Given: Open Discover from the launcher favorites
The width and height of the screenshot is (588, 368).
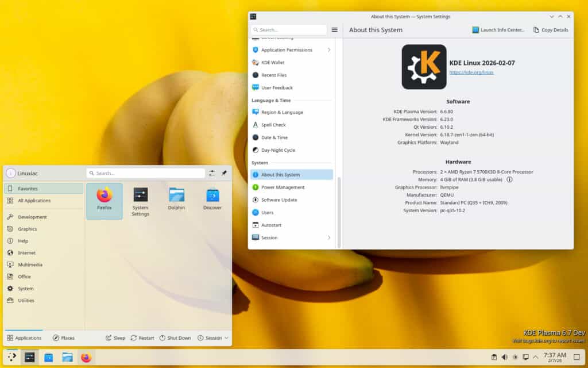Looking at the screenshot, I should click(x=212, y=198).
